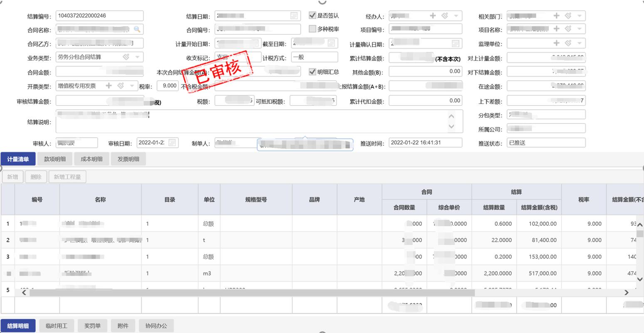Click the 新增工程量 button
The width and height of the screenshot is (644, 333).
pos(67,177)
